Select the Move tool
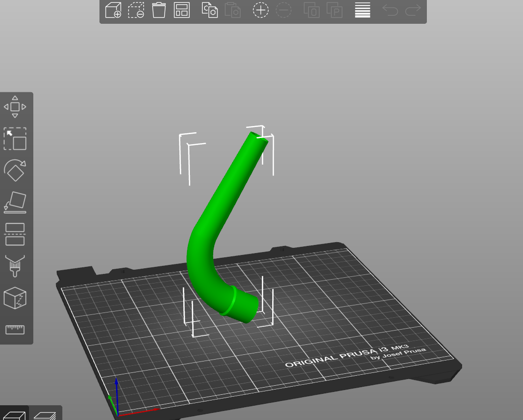 point(15,107)
